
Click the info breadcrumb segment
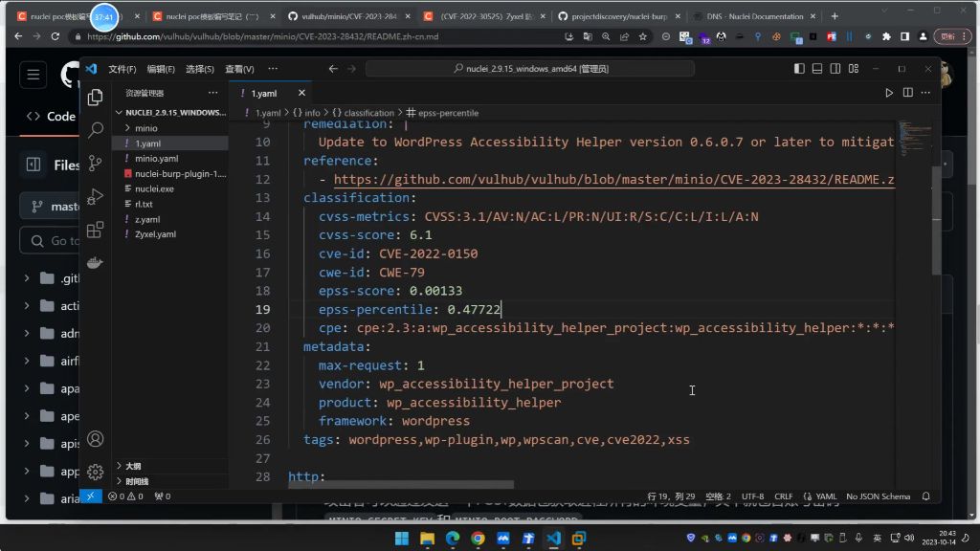(x=313, y=113)
